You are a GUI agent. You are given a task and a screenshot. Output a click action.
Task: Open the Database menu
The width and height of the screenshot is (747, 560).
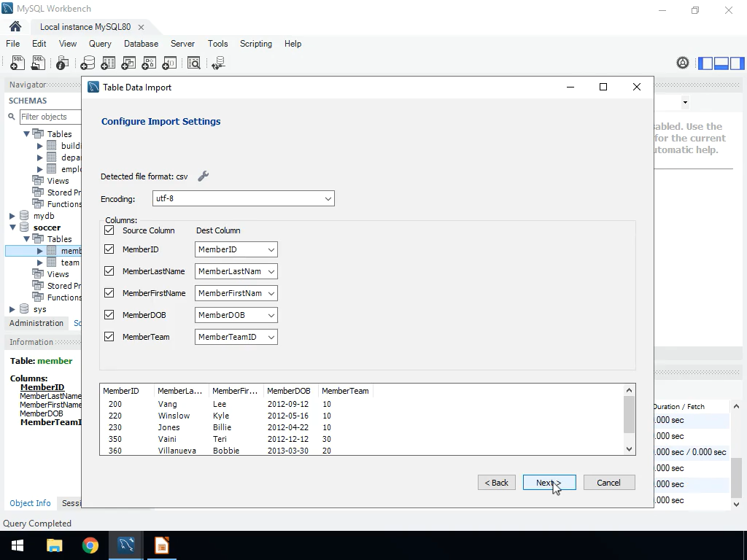(141, 44)
